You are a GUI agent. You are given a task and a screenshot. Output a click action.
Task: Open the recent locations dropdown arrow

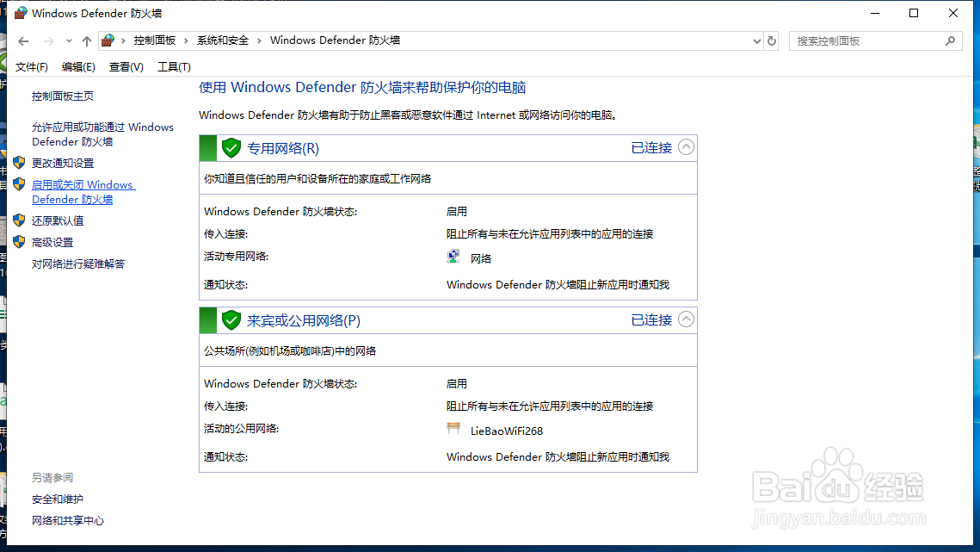69,41
